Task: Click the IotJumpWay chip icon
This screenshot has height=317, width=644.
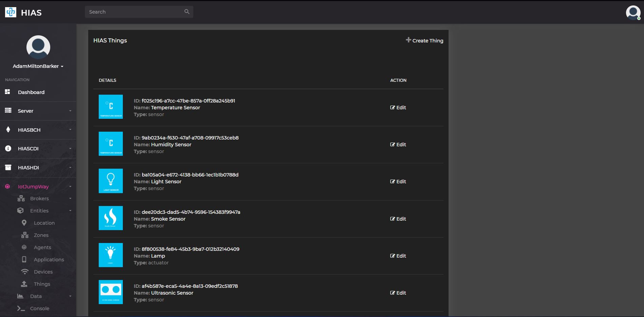Action: pyautogui.click(x=7, y=186)
